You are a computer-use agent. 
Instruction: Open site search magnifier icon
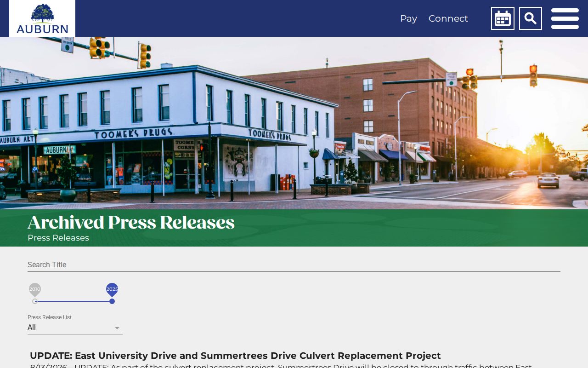pos(531,18)
